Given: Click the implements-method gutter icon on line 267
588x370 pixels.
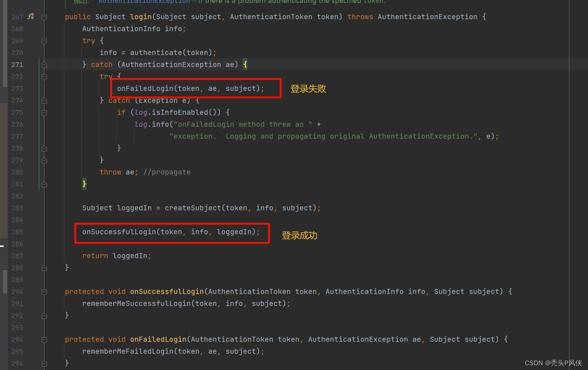Looking at the screenshot, I should click(x=31, y=16).
